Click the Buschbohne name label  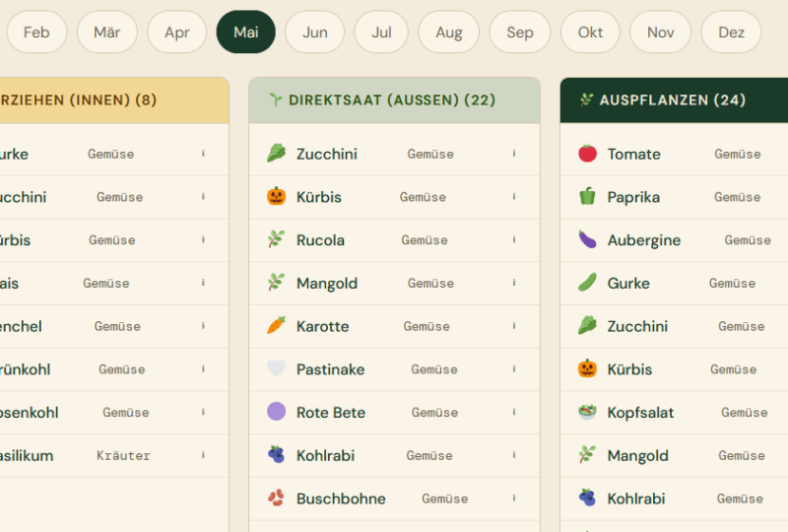pos(341,499)
